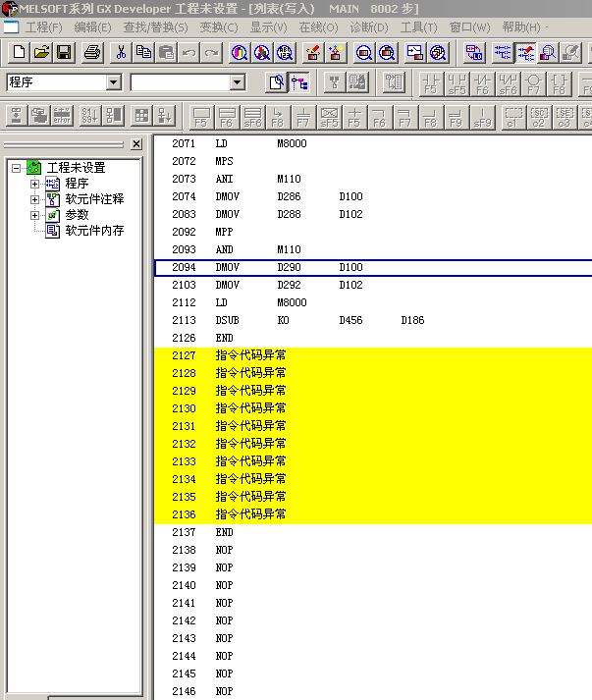The image size is (592, 700).
Task: Open the 程序 dropdown in the toolbar
Action: (x=113, y=83)
